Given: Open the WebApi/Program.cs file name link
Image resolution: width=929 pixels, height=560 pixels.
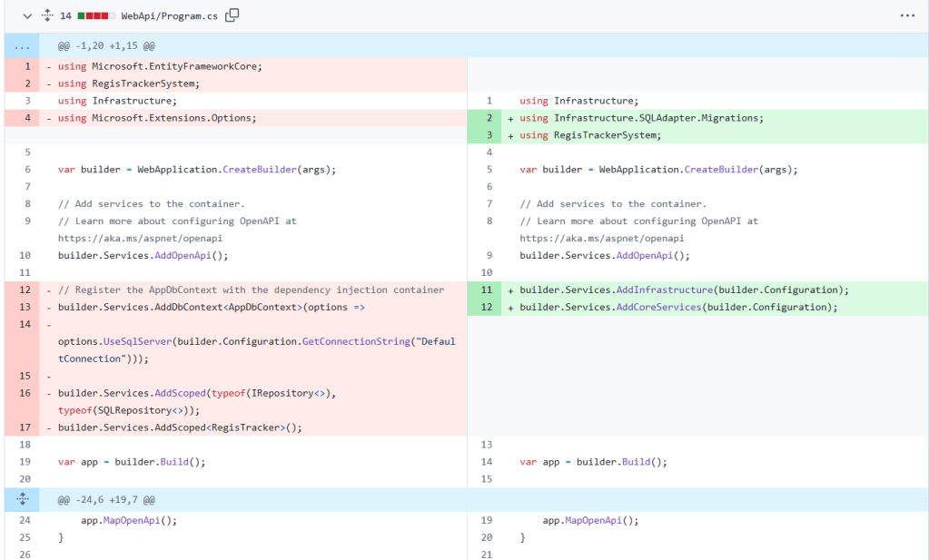Looking at the screenshot, I should click(169, 15).
